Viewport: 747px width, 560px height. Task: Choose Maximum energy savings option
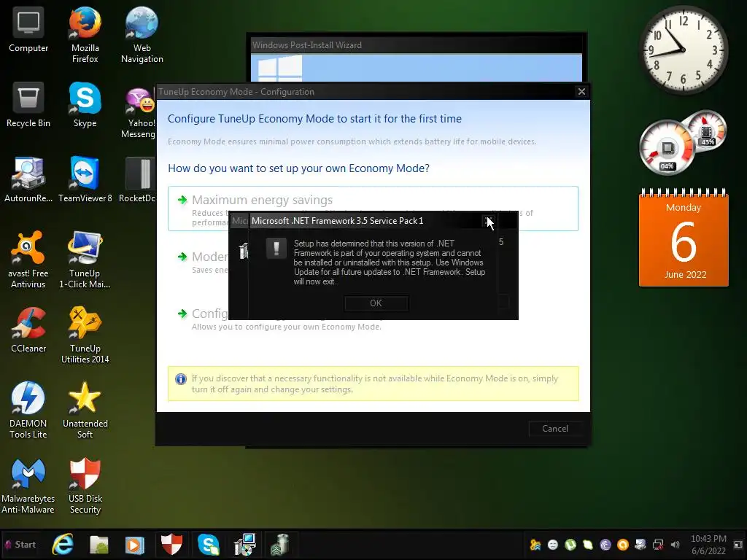373,209
